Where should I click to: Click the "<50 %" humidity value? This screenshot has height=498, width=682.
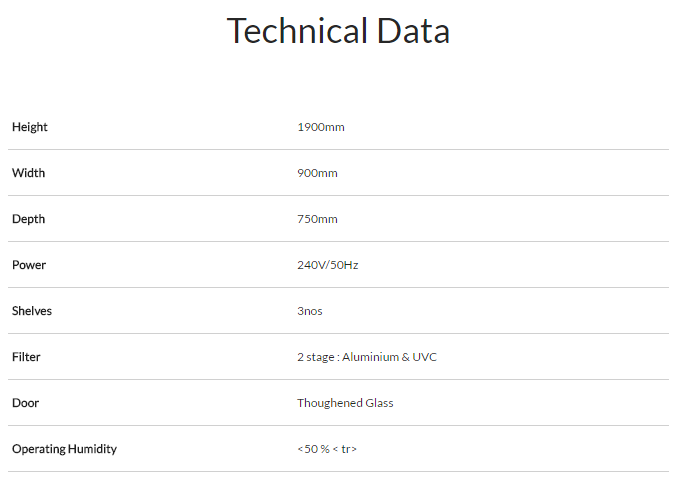314,449
